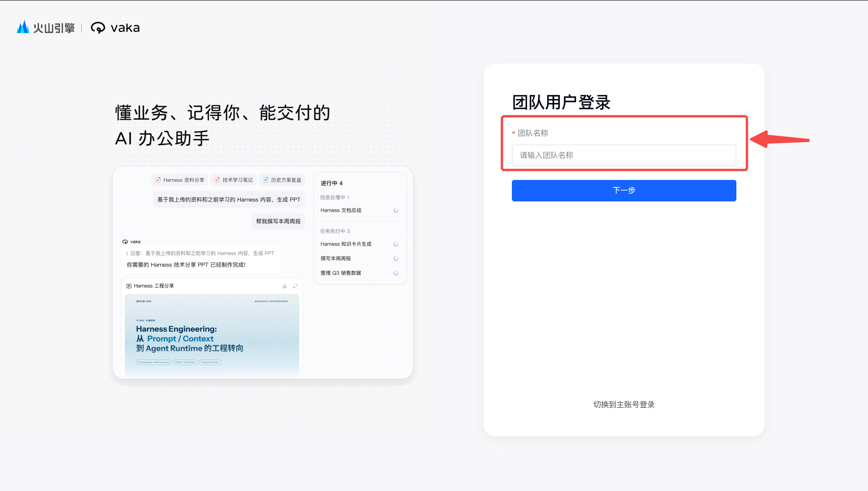
Task: Click the Harness 知识卡片生成 task row
Action: (x=360, y=244)
